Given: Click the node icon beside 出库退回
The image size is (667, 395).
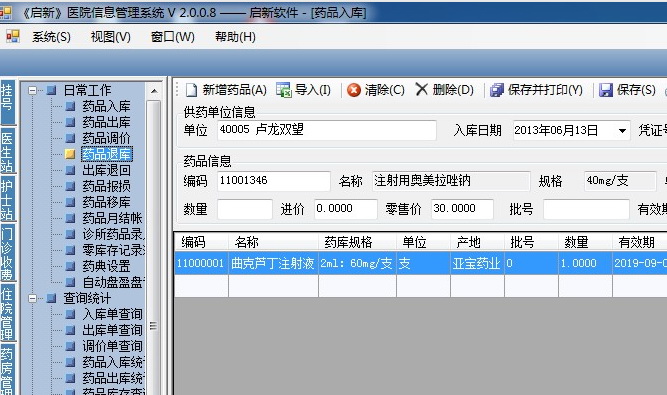Looking at the screenshot, I should click(70, 170).
